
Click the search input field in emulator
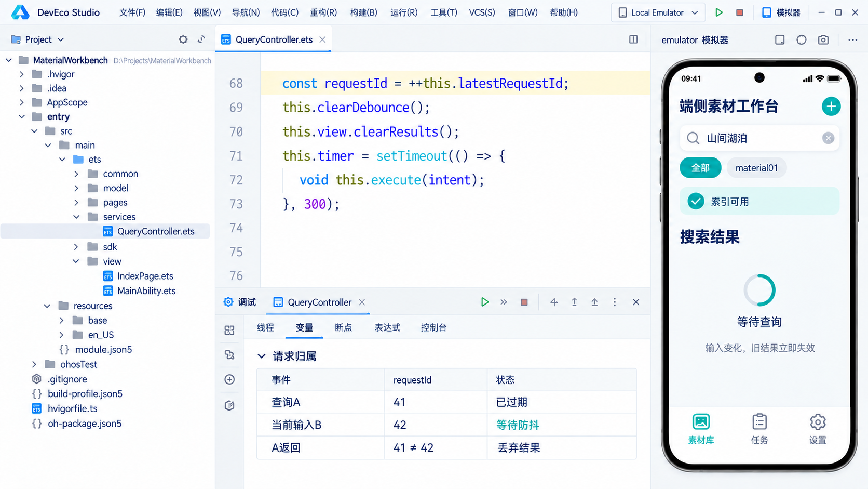pyautogui.click(x=759, y=138)
